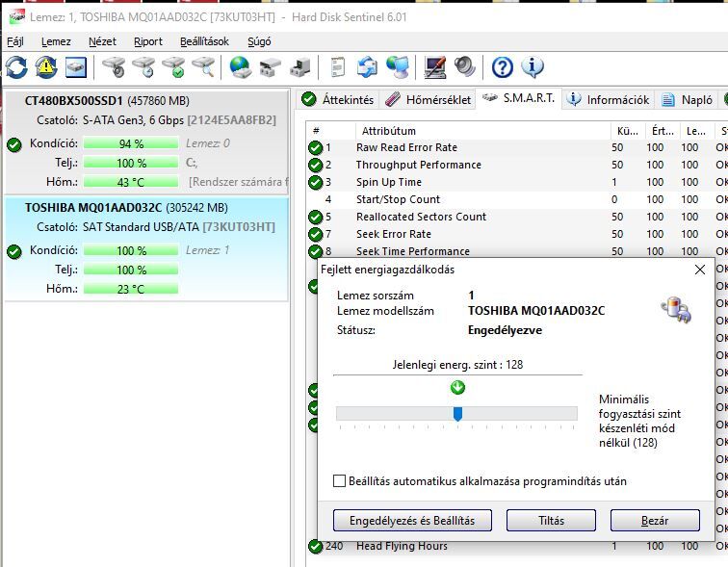Click the Engedélyezés és Beállítás button
This screenshot has width=728, height=567.
click(x=412, y=520)
